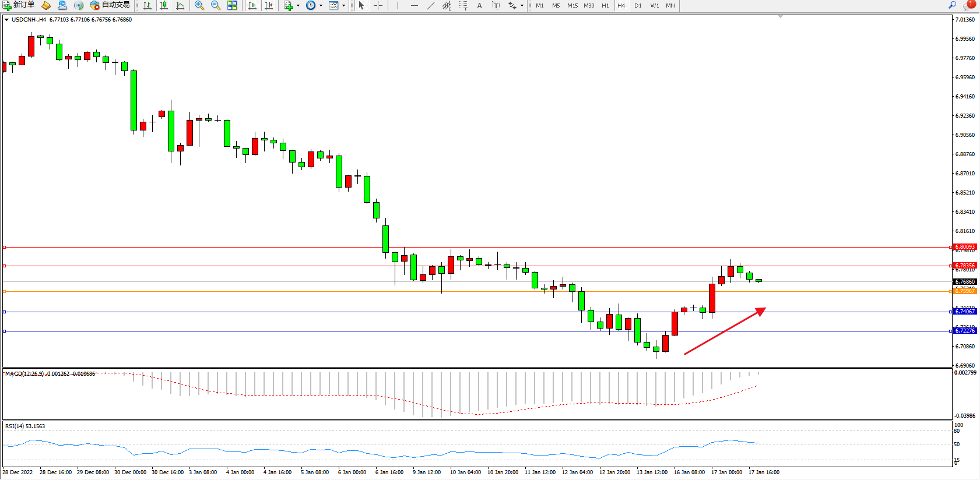The image size is (980, 480).
Task: Select the orange 6.75967 horizontal line label
Action: (x=964, y=291)
